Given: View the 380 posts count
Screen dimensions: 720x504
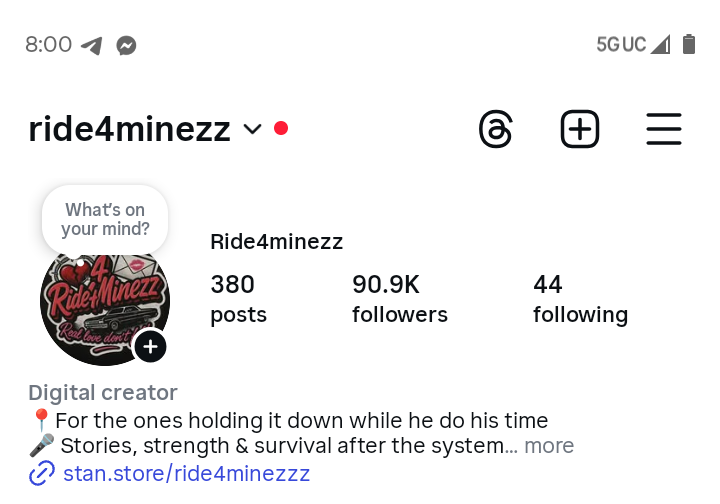Looking at the screenshot, I should [238, 299].
